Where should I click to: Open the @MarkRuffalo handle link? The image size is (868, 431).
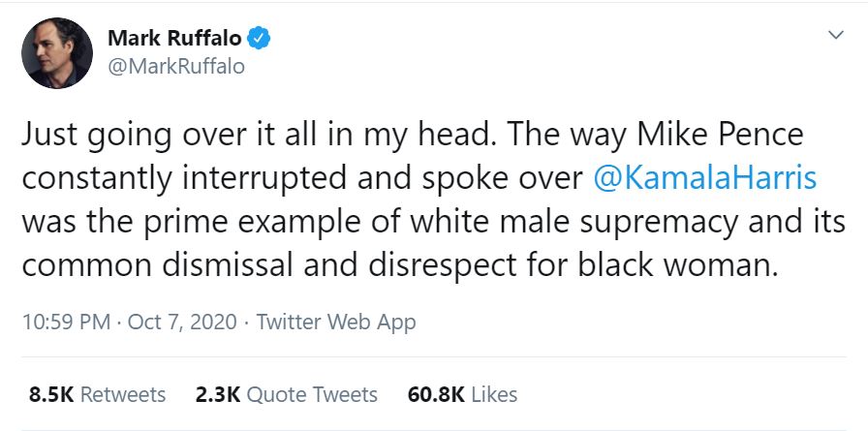(x=175, y=67)
